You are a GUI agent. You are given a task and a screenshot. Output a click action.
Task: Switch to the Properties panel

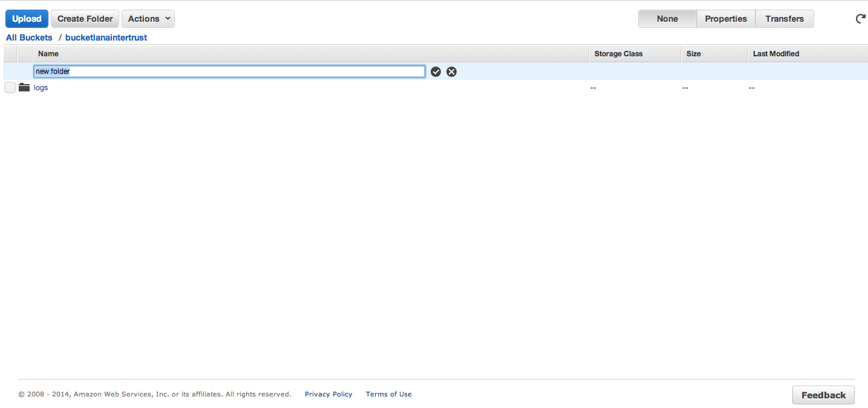click(726, 19)
